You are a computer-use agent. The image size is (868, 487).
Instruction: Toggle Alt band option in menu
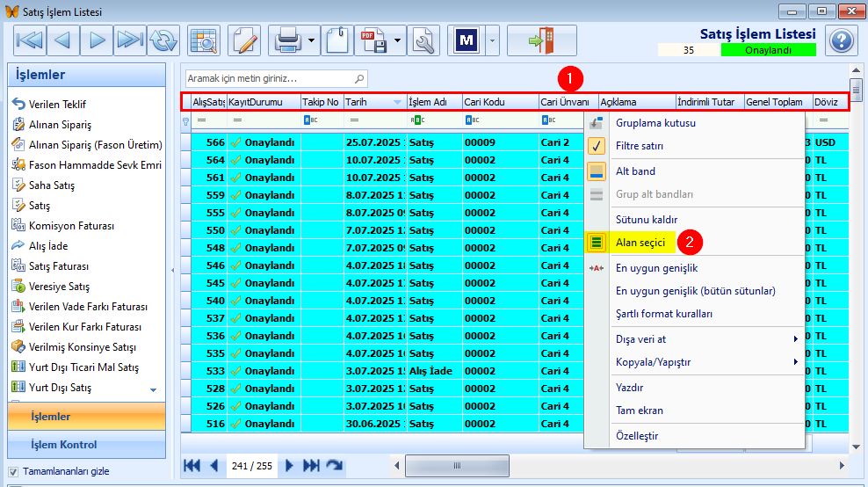(635, 171)
